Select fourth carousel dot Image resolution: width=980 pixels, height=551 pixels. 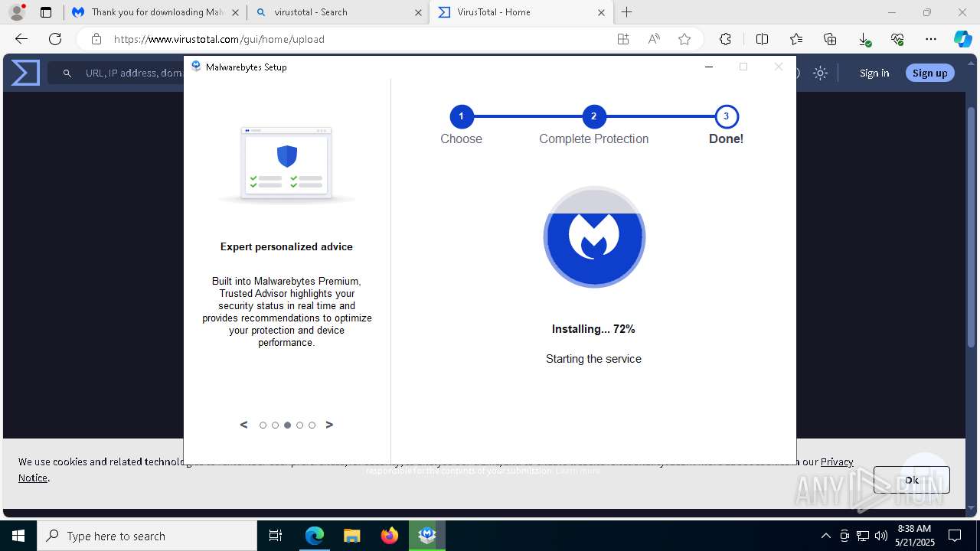coord(299,425)
